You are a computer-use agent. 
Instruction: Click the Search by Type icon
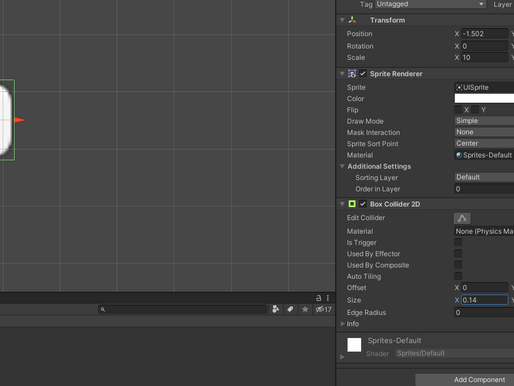(276, 309)
